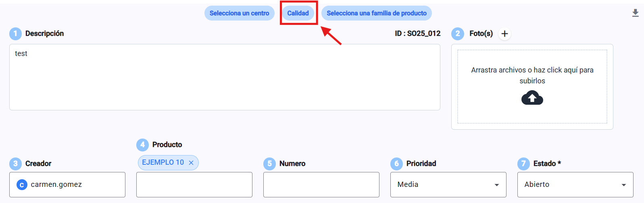This screenshot has height=203, width=644.
Task: Click the Producto input field
Action: [194, 184]
